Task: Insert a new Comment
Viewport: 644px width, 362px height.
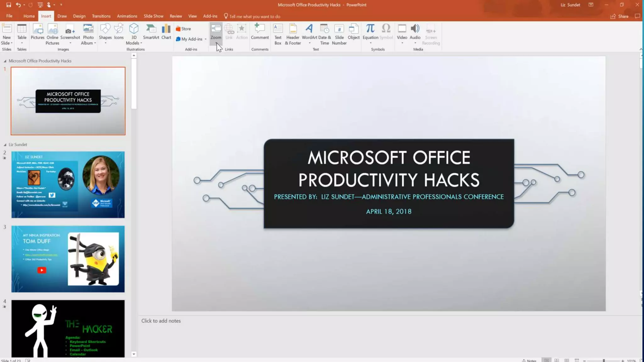Action: [259, 32]
